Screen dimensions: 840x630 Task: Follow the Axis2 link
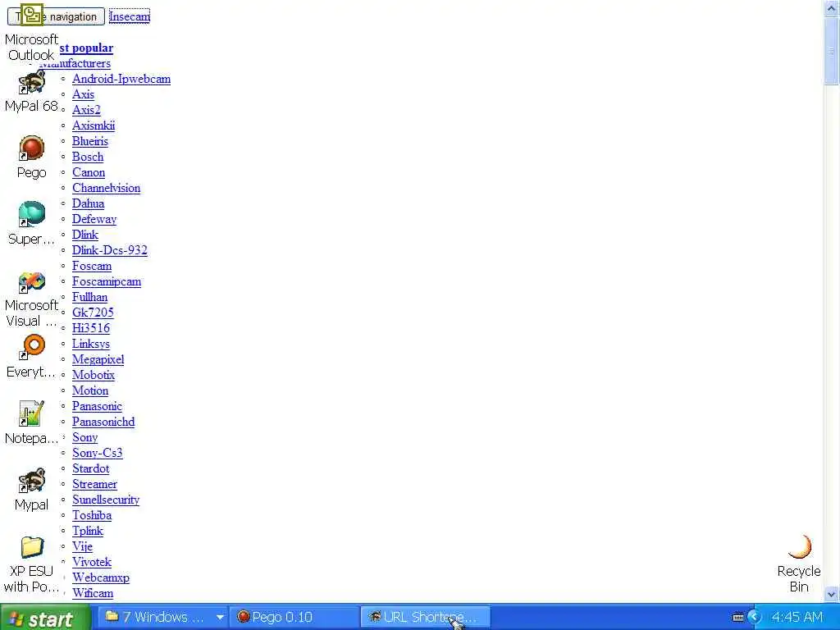[x=86, y=110]
